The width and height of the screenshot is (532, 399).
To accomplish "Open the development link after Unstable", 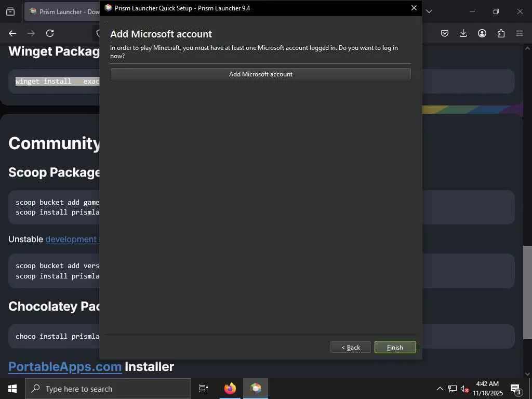I will pyautogui.click(x=72, y=239).
